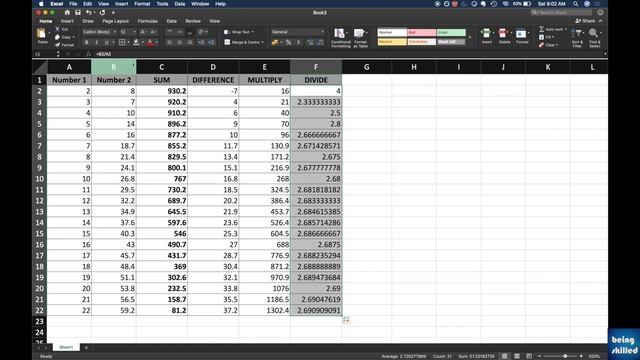The image size is (640, 360).
Task: Click the Undo arrow icon
Action: 89,13
